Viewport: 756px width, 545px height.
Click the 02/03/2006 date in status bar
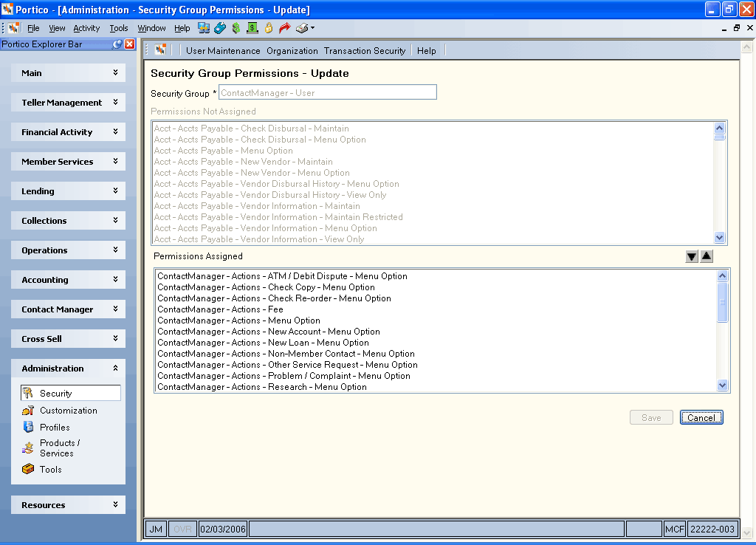tap(223, 529)
